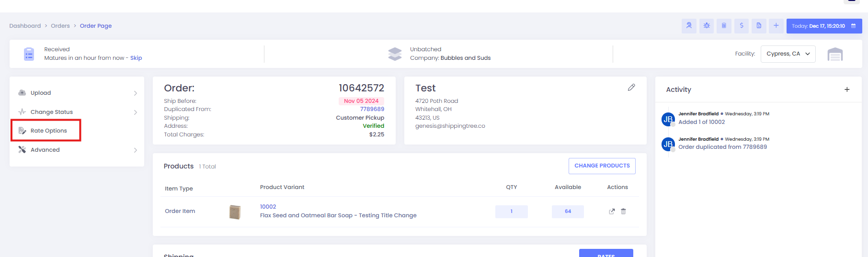Click the invoice document icon in toolbar

click(x=759, y=26)
